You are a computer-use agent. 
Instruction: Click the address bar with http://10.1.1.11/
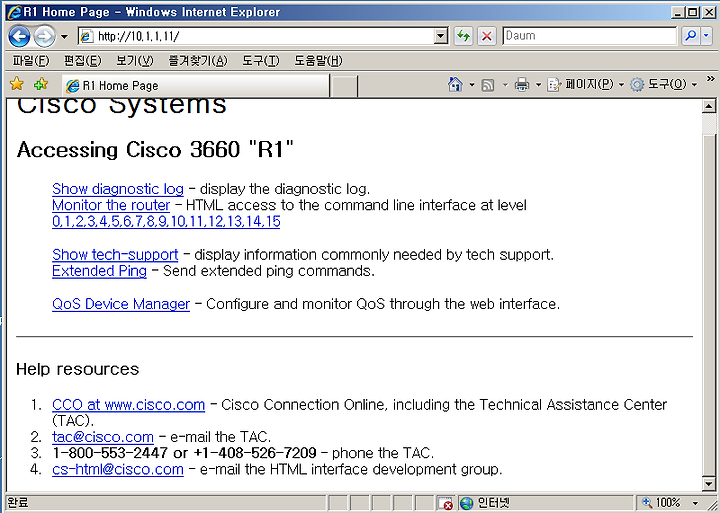pyautogui.click(x=257, y=36)
